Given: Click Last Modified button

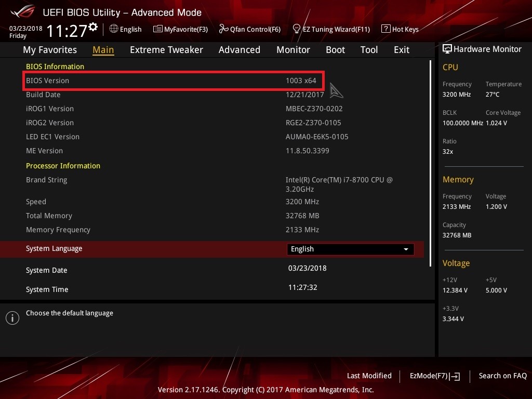Looking at the screenshot, I should 369,376.
